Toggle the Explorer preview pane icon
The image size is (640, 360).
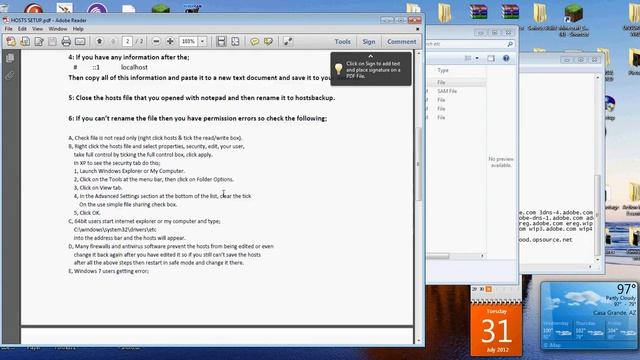491,58
